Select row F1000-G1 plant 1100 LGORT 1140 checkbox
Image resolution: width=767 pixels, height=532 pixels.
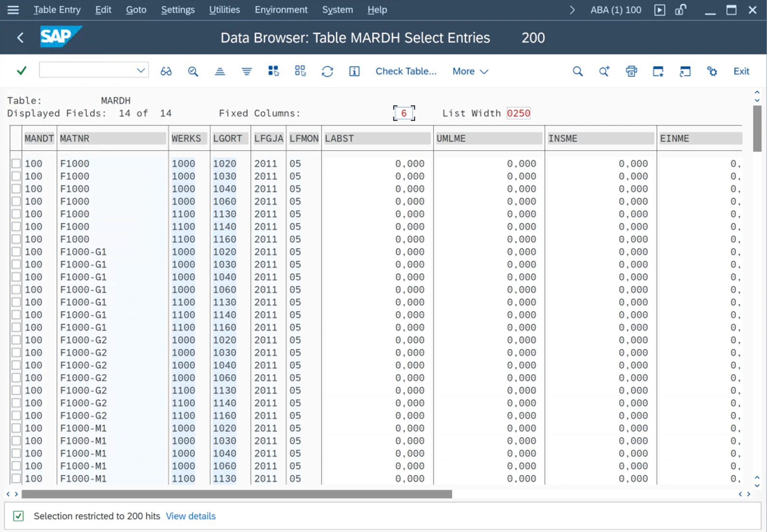16,315
